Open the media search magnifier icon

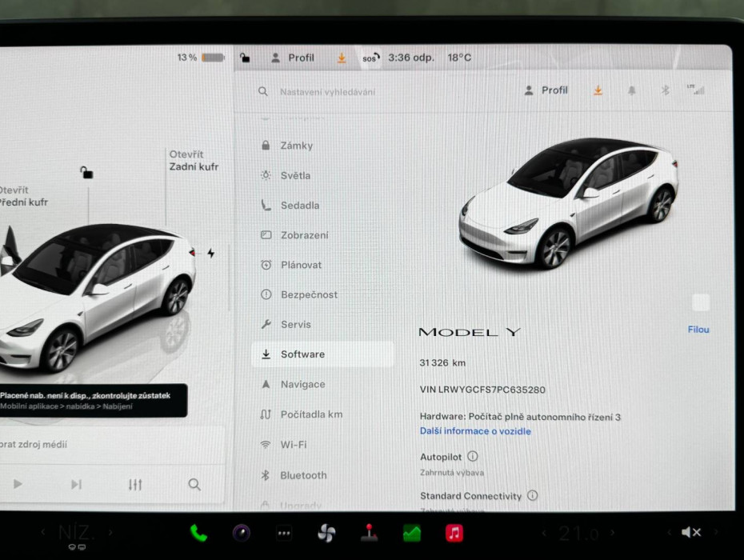coord(194,485)
